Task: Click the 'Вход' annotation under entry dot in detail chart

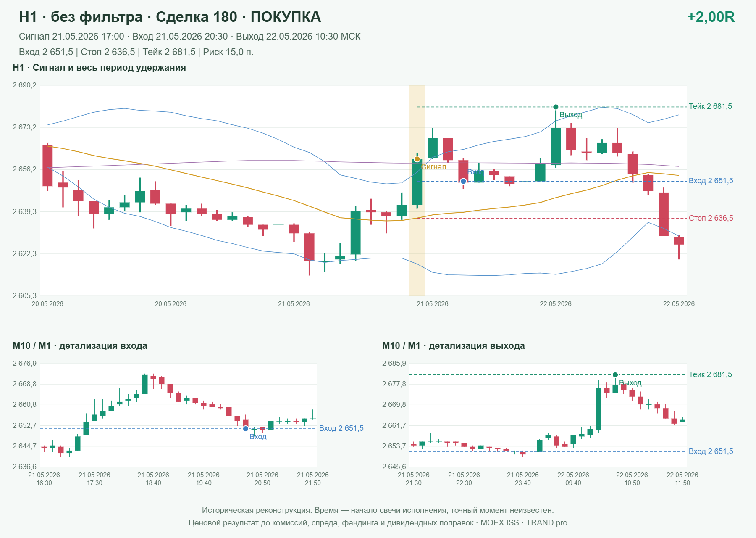Action: coord(258,437)
